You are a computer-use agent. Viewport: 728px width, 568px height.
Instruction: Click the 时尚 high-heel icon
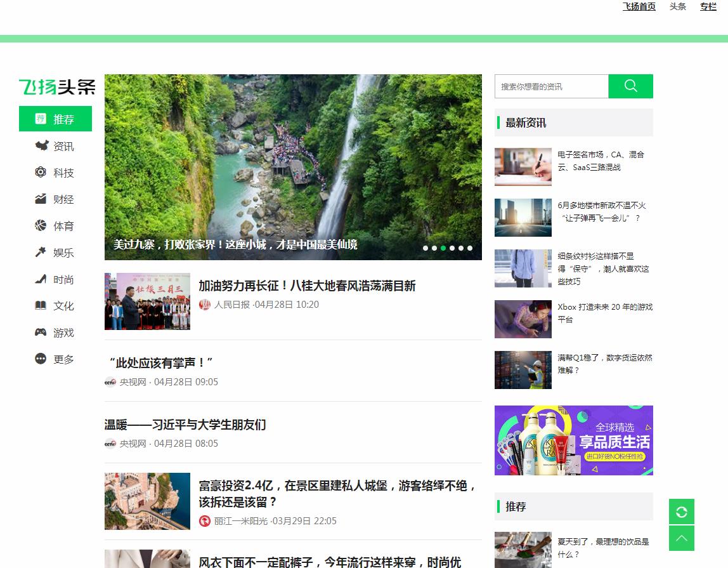click(41, 279)
